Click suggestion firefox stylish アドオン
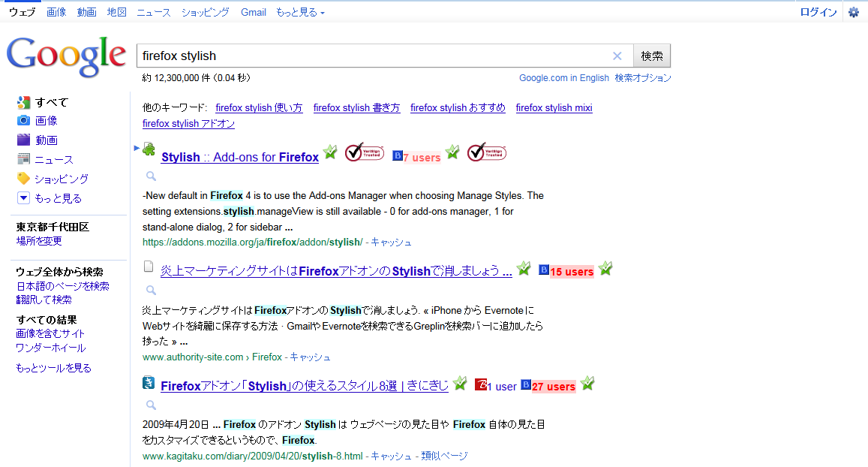The width and height of the screenshot is (868, 467). 189,124
